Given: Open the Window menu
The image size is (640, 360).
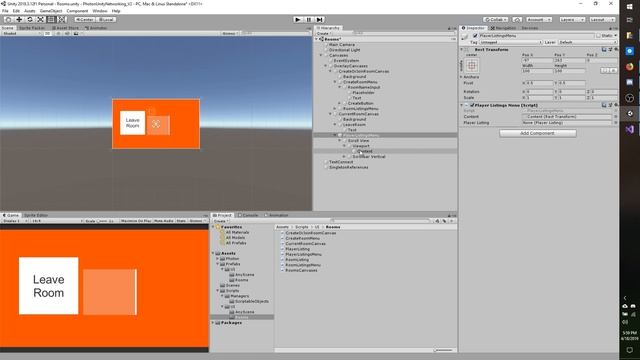Looking at the screenshot, I should [100, 11].
